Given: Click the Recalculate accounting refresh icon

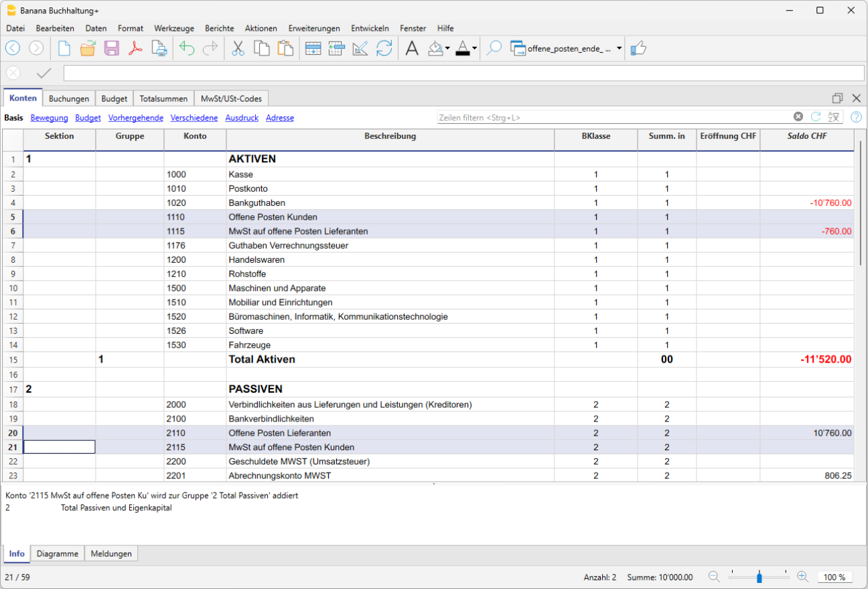Looking at the screenshot, I should click(384, 48).
